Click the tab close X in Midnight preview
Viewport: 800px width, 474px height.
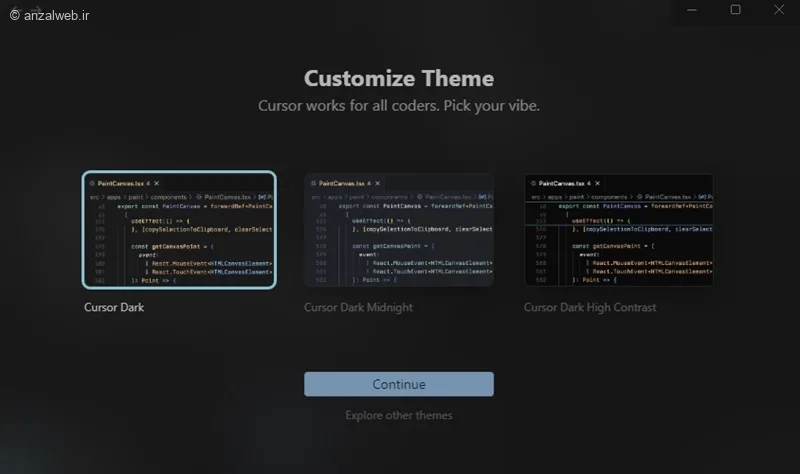377,184
